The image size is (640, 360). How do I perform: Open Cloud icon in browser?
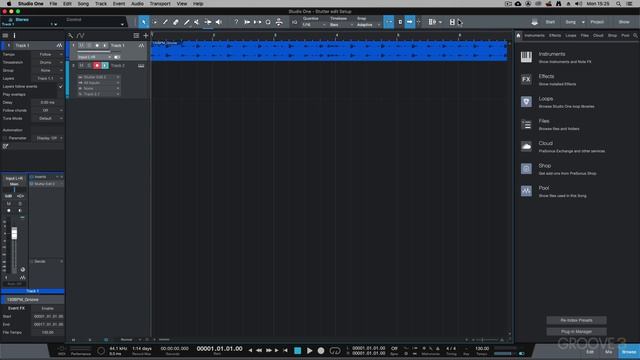[526, 147]
